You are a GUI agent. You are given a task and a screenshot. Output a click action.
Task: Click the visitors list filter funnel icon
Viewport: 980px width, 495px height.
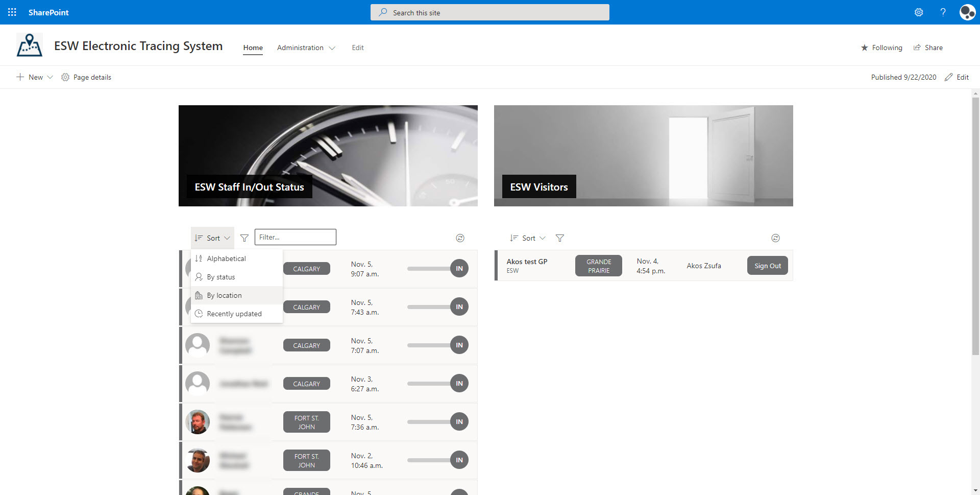point(560,238)
